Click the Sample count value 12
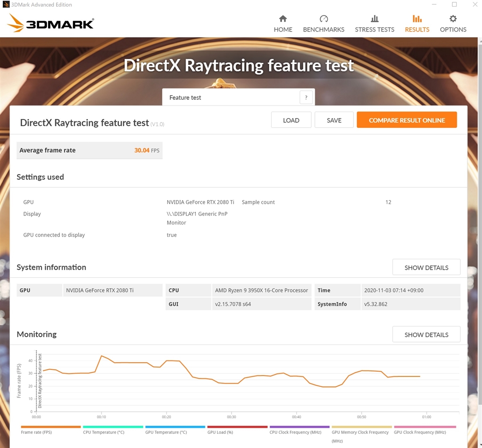482x448 pixels. [x=388, y=202]
